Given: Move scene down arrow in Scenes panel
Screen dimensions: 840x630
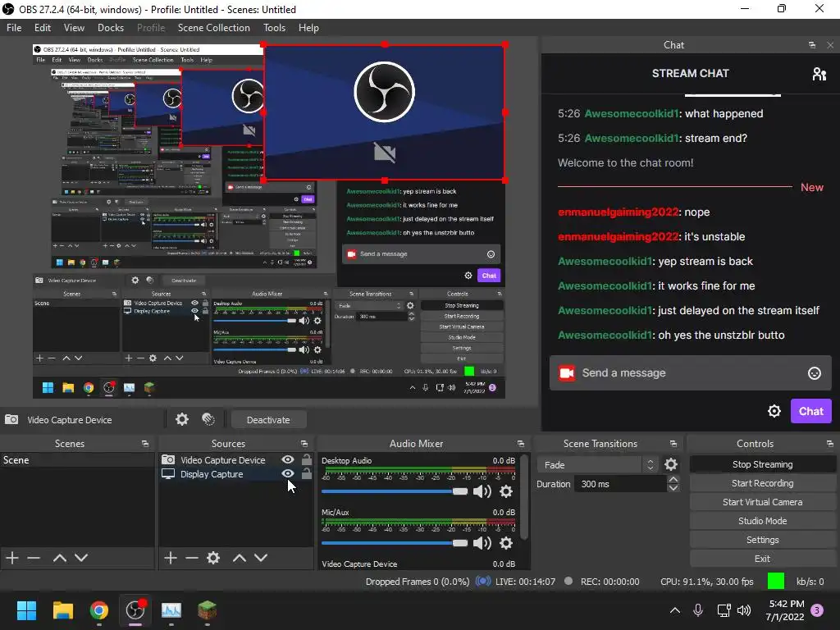Looking at the screenshot, I should click(81, 558).
